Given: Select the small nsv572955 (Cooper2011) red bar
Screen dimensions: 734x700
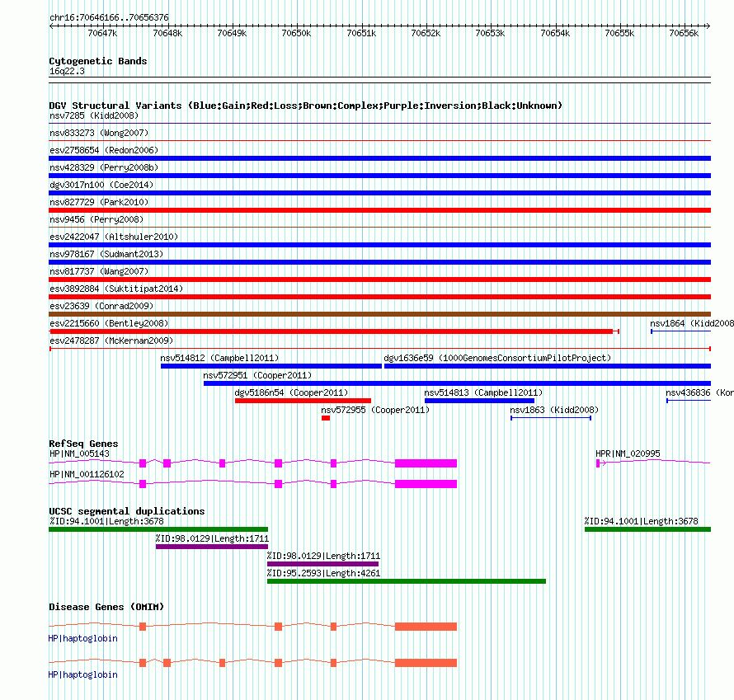Looking at the screenshot, I should click(326, 418).
